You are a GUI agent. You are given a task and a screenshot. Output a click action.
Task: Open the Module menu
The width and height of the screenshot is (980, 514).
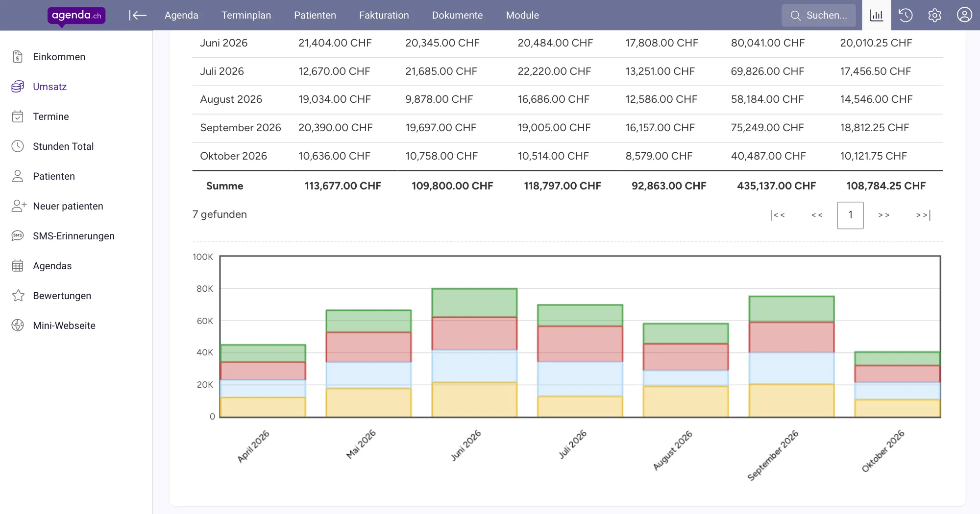coord(522,15)
